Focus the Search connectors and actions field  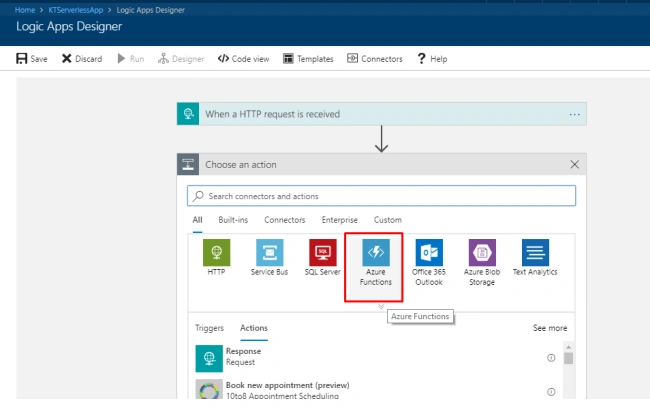(x=381, y=196)
